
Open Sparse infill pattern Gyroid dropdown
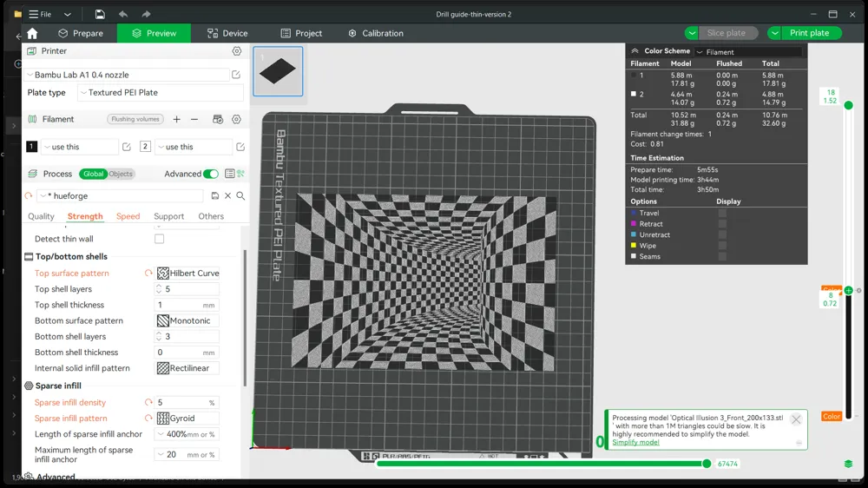[187, 419]
